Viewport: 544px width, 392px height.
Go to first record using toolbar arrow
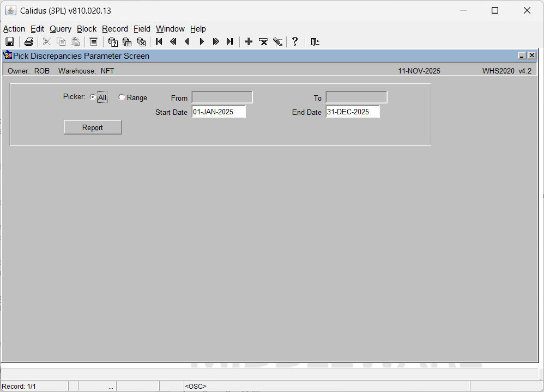(159, 42)
